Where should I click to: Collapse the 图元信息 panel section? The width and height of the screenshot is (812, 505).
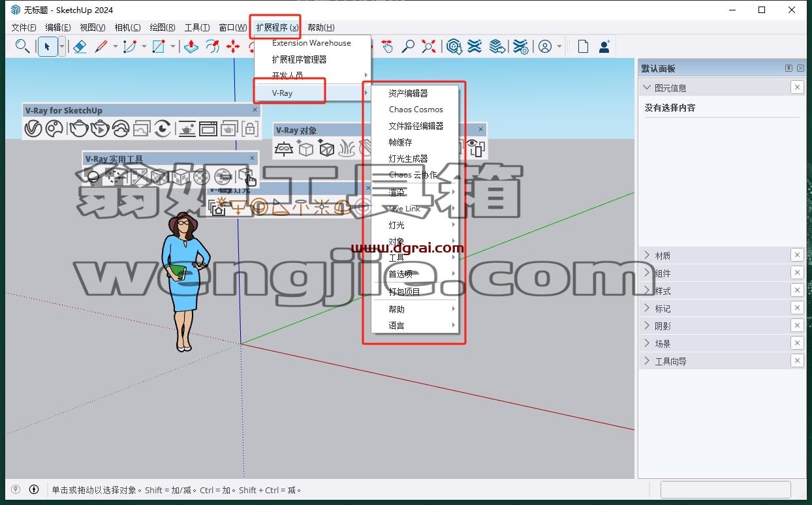647,87
